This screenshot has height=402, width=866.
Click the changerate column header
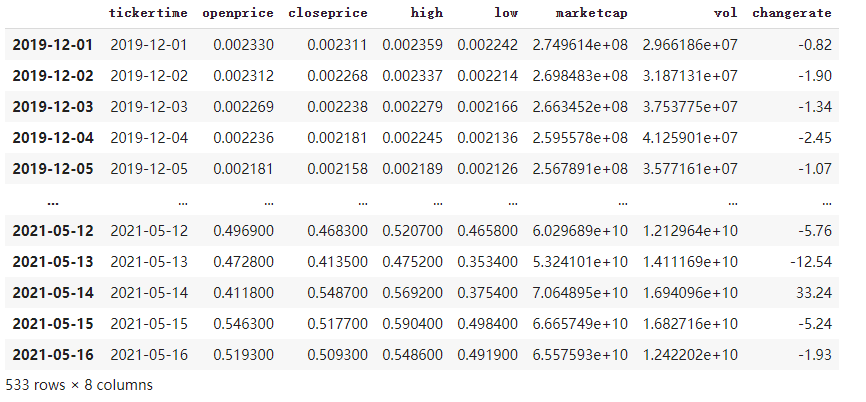791,13
